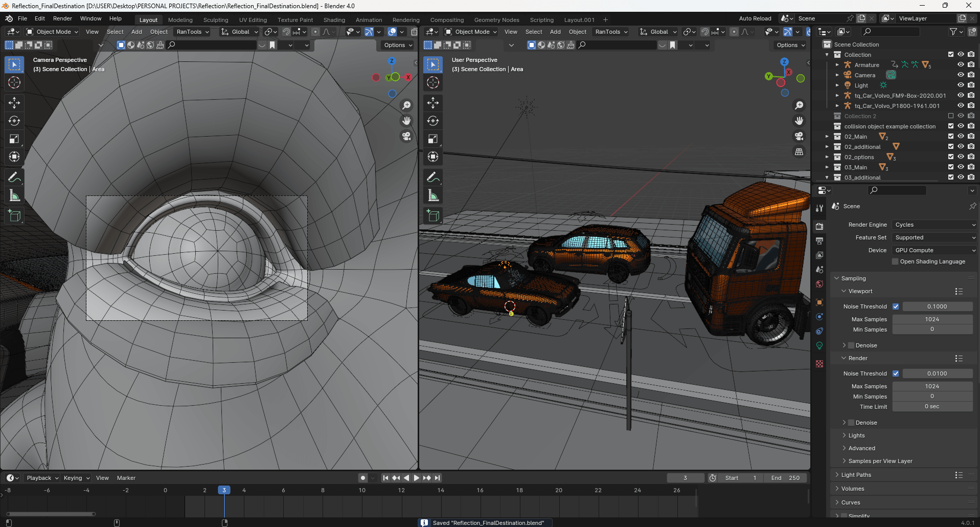The height and width of the screenshot is (527, 980).
Task: Open RanTools menu in left viewport
Action: point(192,32)
